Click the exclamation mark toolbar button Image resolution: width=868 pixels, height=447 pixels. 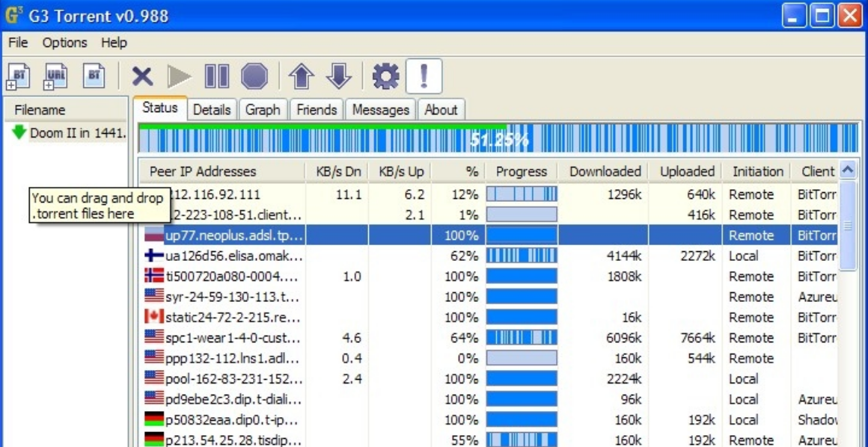coord(424,75)
